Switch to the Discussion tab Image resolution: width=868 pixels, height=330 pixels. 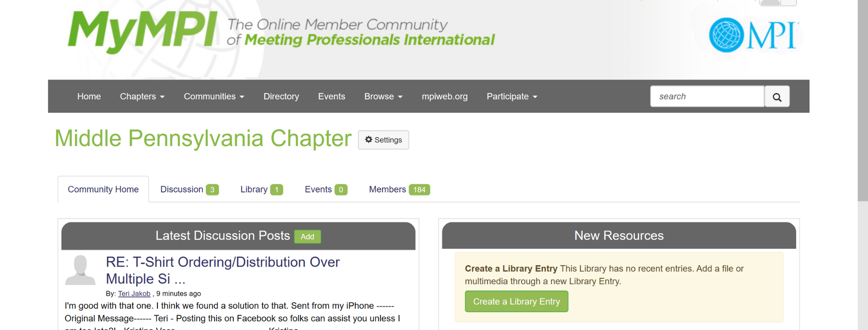click(189, 190)
